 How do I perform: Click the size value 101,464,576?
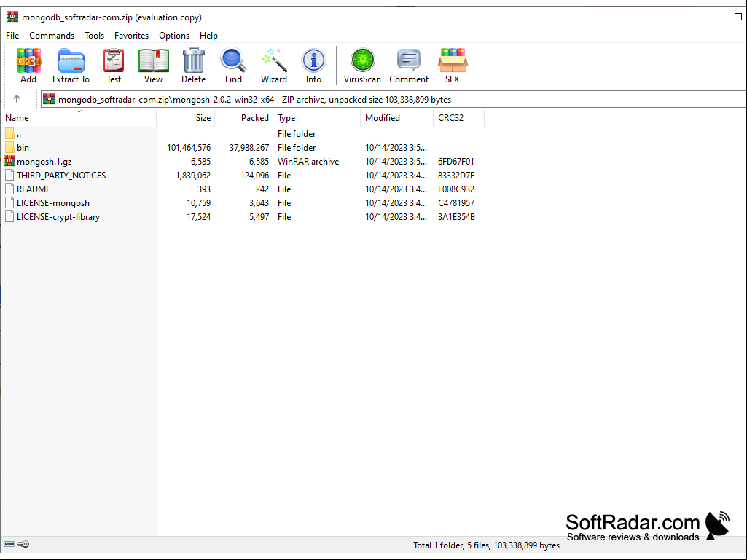[189, 148]
